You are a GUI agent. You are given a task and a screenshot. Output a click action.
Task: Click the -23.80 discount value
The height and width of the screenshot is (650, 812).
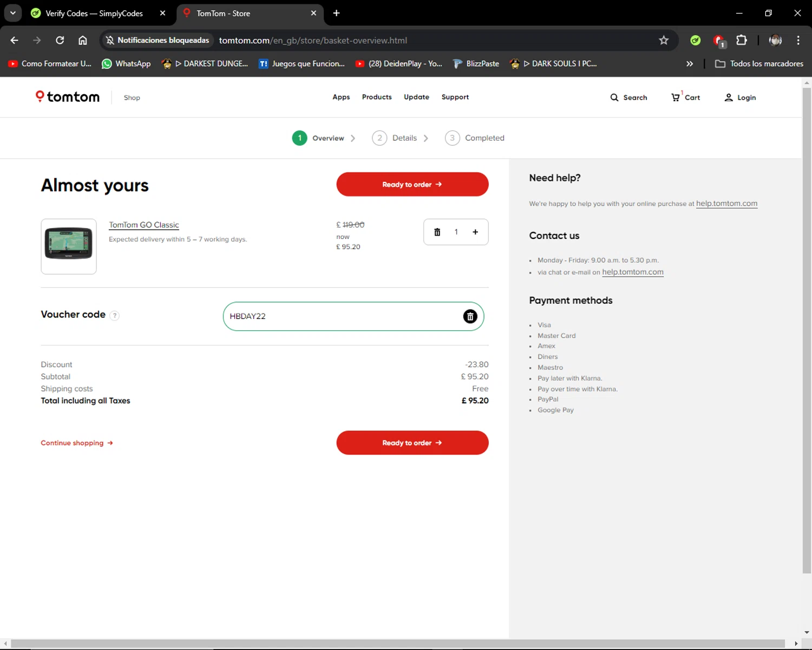476,365
